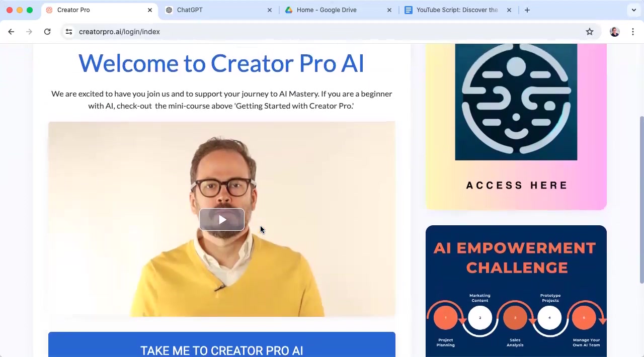
Task: Open a new browser tab
Action: click(527, 10)
